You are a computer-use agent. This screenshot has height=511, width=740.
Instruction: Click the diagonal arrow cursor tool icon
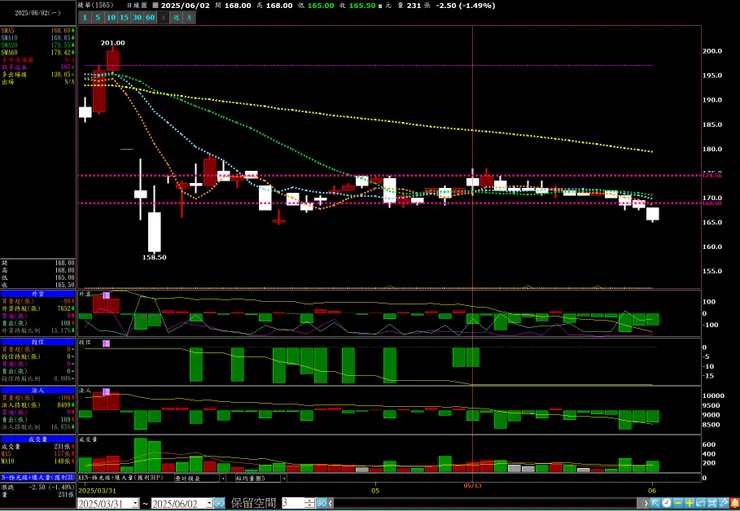click(x=656, y=503)
